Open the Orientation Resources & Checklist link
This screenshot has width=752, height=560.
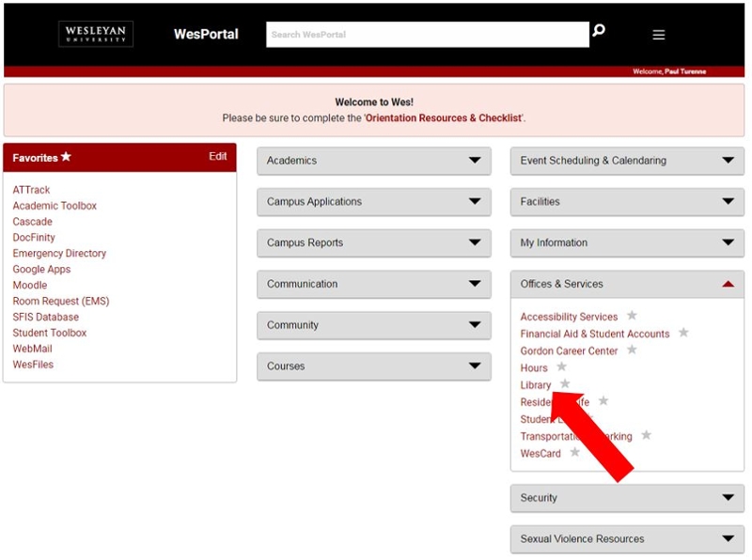point(444,118)
